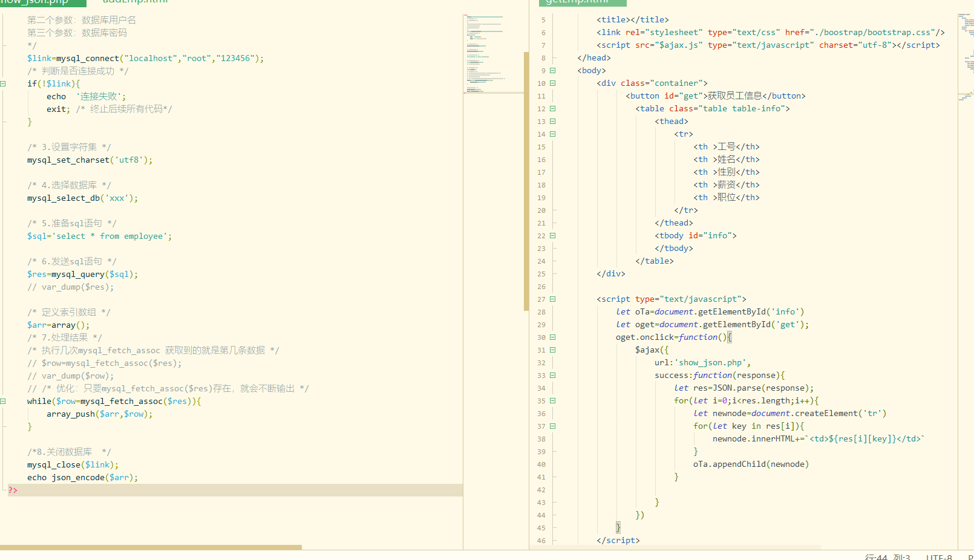Click the getEmp.html editor horizontal scrollbar
Screen dimensions: 974x560
click(x=675, y=547)
